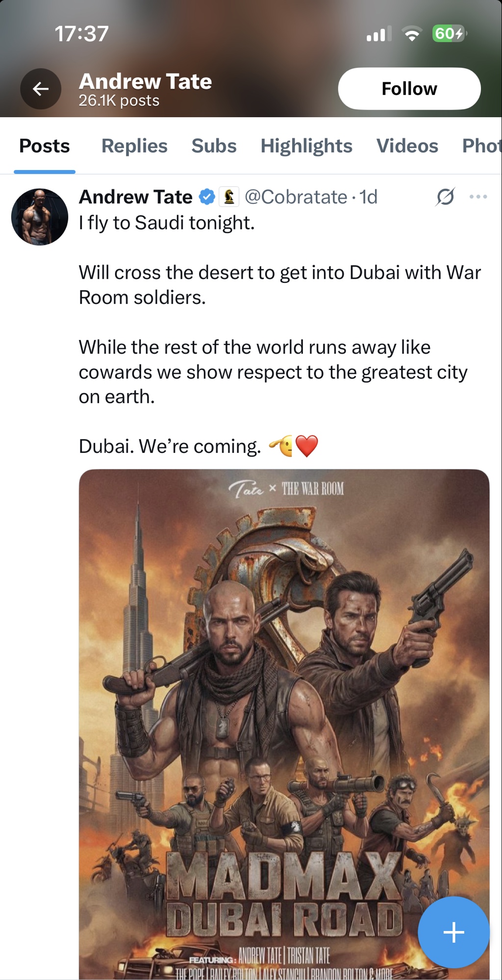Open Andrew Tate's profile avatar
This screenshot has height=980, width=502.
point(40,217)
